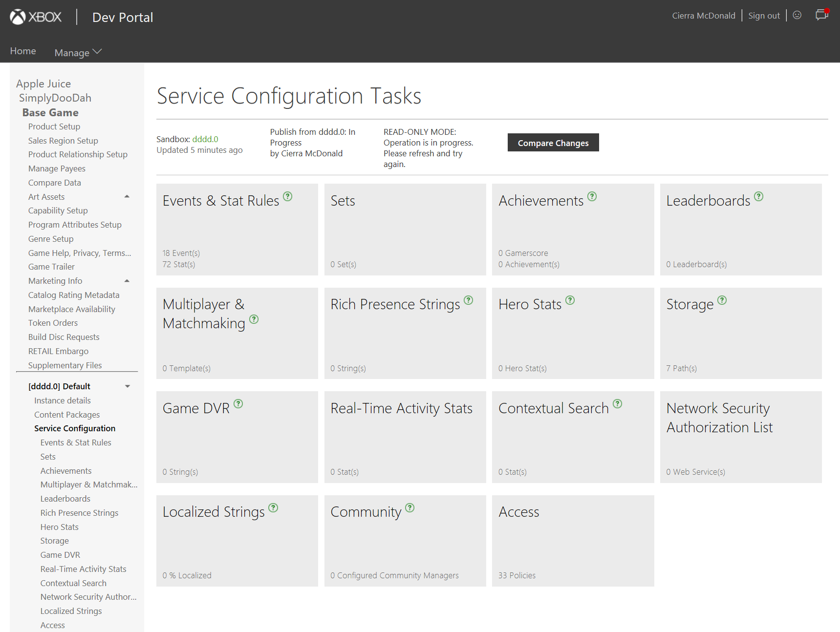This screenshot has width=840, height=632.
Task: Click the Hero Stats help icon
Action: click(x=570, y=300)
